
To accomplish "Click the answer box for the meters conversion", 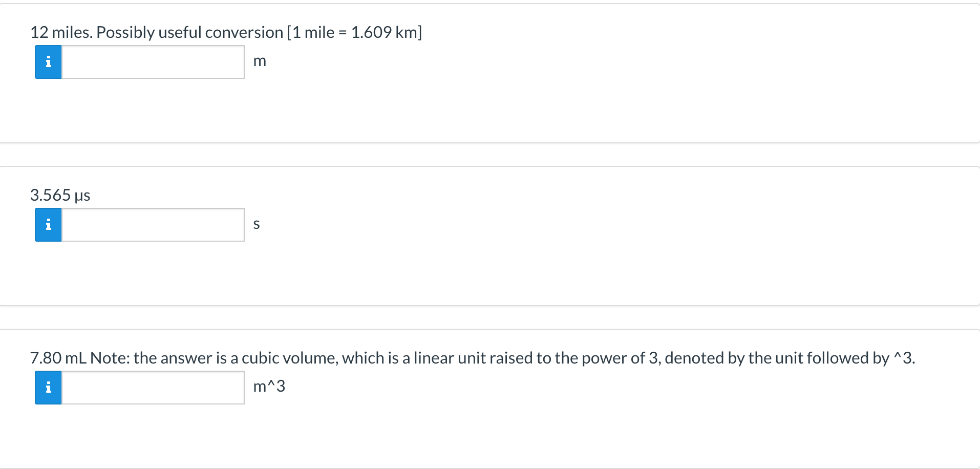I will click(153, 61).
